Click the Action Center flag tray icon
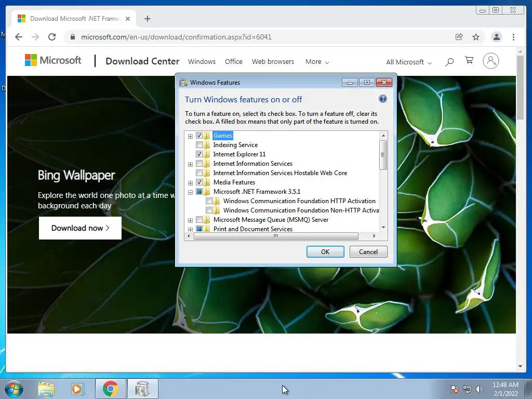This screenshot has width=532, height=399. tap(455, 389)
